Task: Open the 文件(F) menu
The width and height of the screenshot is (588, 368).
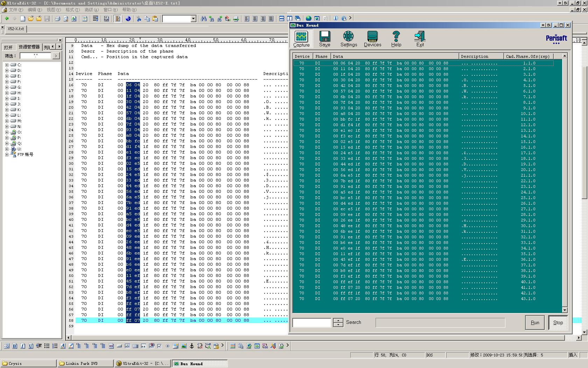Action: 16,10
